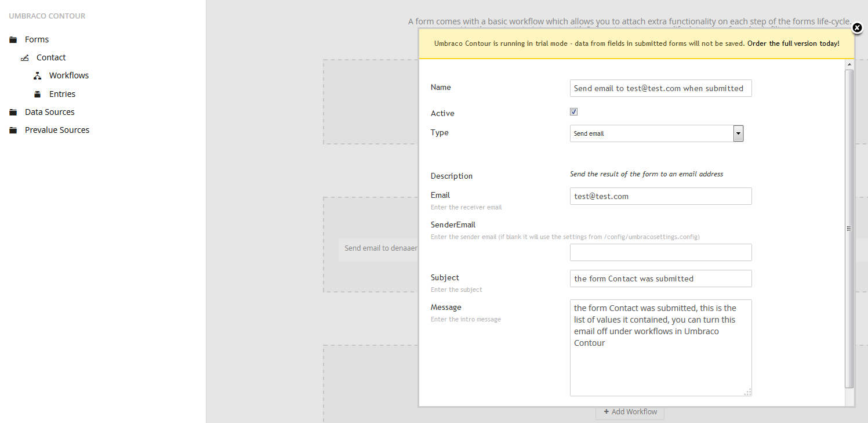Click the Send email dropdown arrow

[738, 133]
